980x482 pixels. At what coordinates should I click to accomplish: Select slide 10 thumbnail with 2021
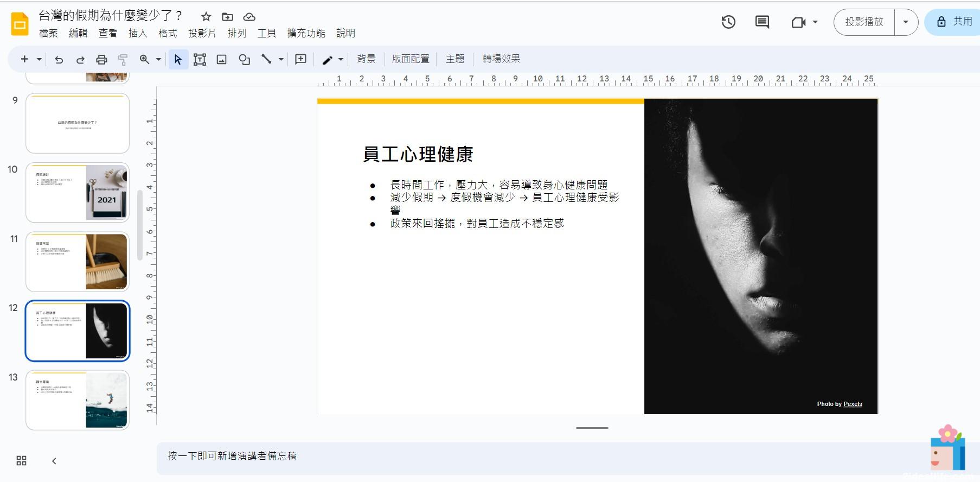coord(78,193)
